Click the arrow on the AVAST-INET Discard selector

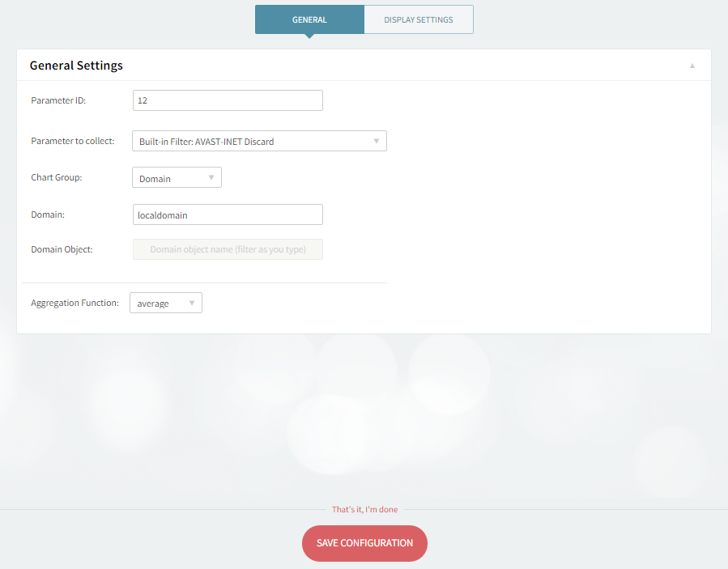point(376,141)
